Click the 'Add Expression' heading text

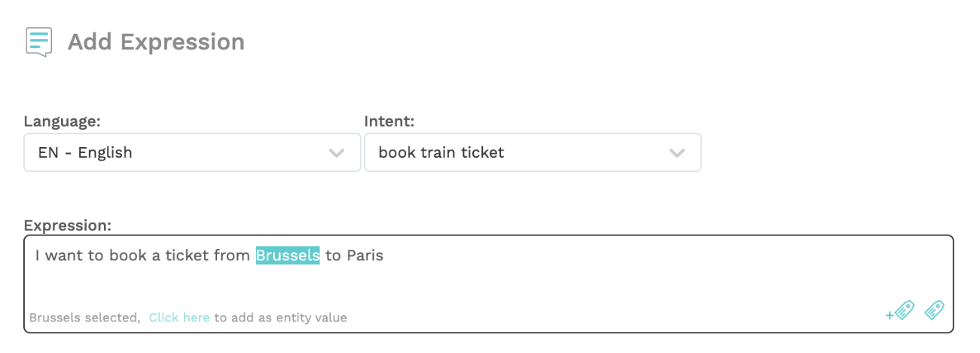pyautogui.click(x=156, y=41)
